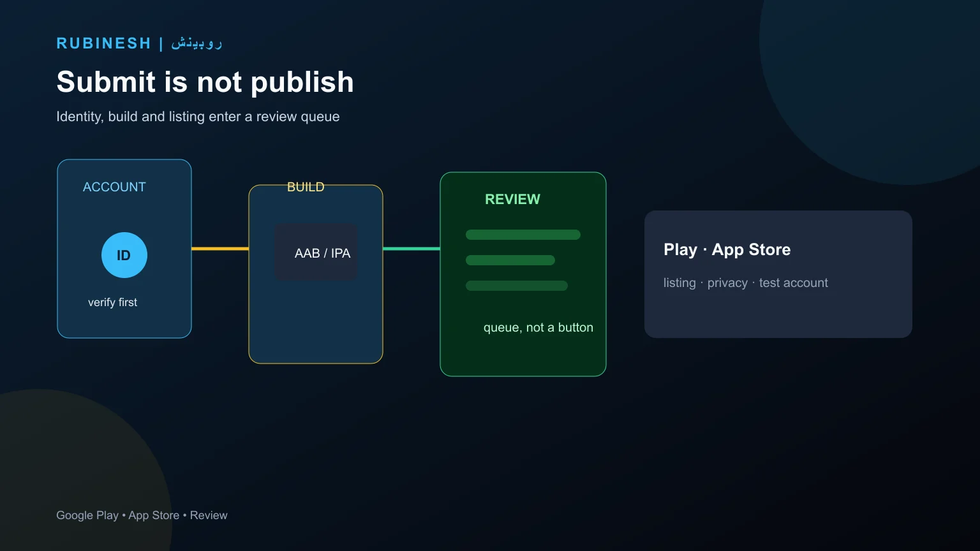
Task: Click the title 'Submit is not publish'
Action: pos(205,82)
